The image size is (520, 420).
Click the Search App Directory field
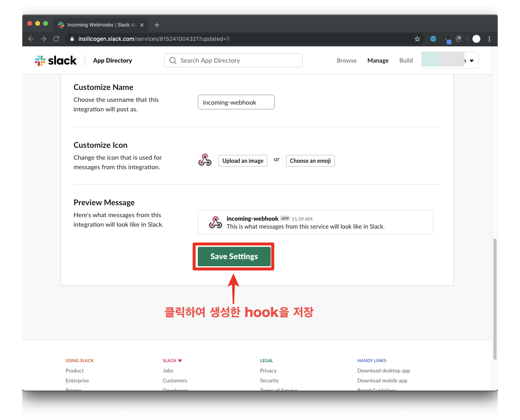point(233,60)
